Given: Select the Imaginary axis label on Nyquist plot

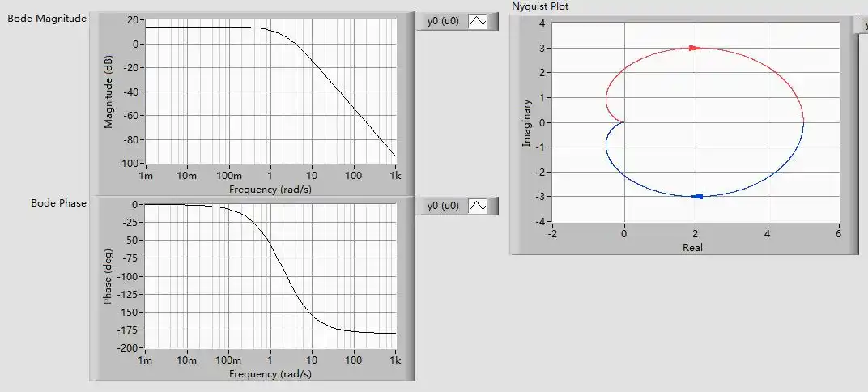Looking at the screenshot, I should pos(525,122).
